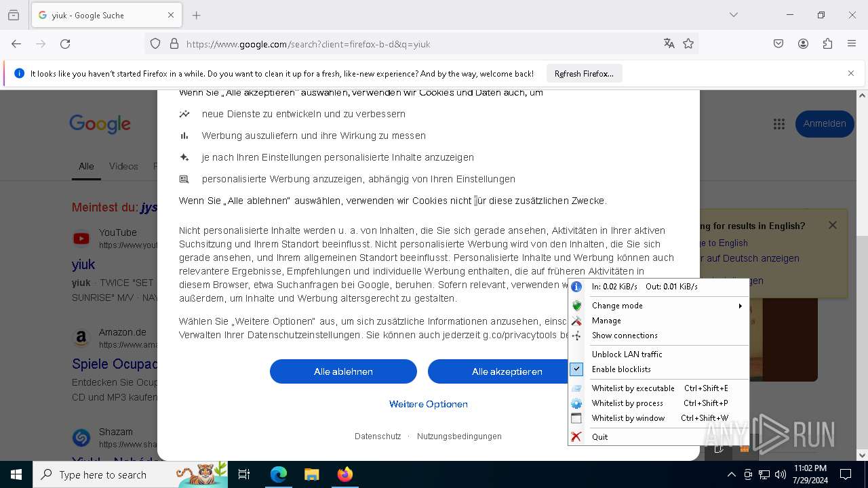Select Show connections menu entry
The height and width of the screenshot is (488, 868).
[x=658, y=335]
